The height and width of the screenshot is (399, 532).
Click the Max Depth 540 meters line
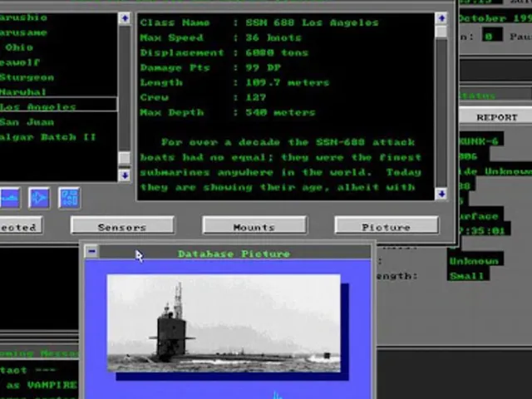pos(228,112)
